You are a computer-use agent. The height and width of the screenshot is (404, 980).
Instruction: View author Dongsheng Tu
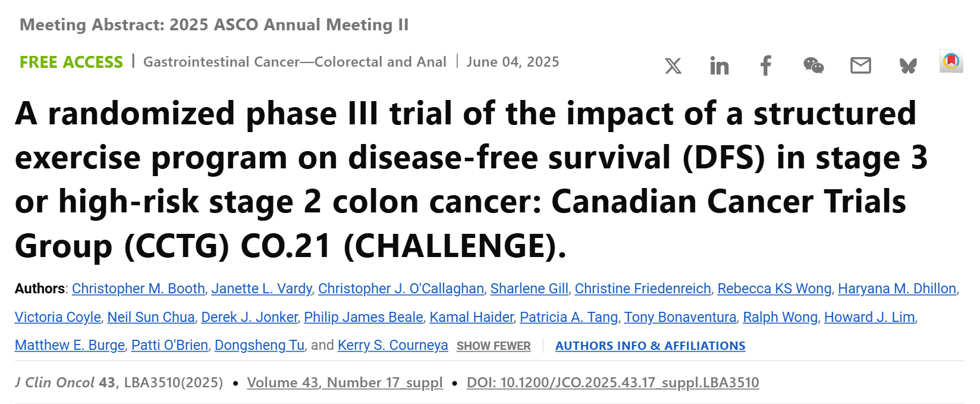(259, 346)
